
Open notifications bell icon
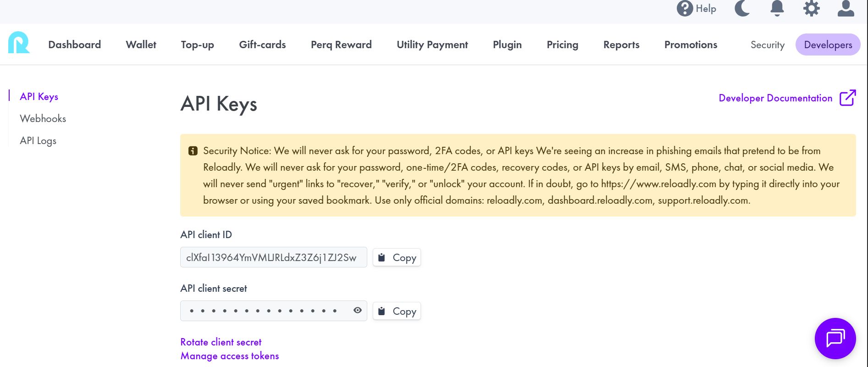(x=777, y=9)
